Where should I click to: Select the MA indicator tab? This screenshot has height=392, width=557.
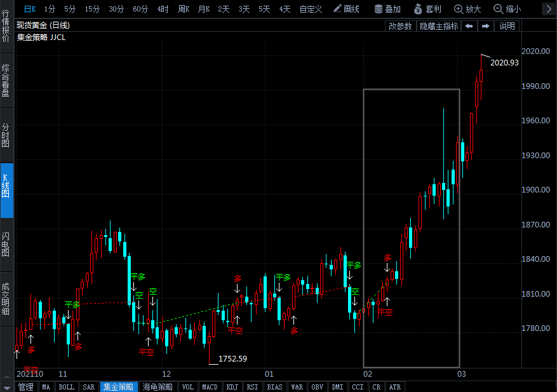pos(46,387)
